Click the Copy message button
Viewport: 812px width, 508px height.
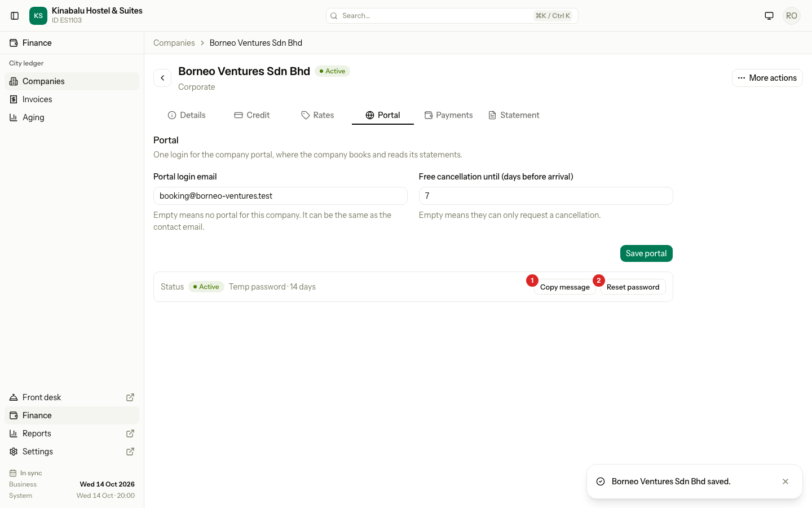coord(565,287)
